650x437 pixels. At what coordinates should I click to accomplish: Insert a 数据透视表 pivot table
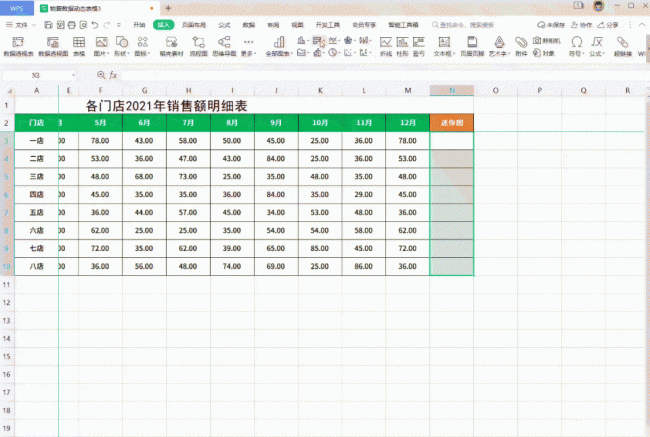[18, 46]
